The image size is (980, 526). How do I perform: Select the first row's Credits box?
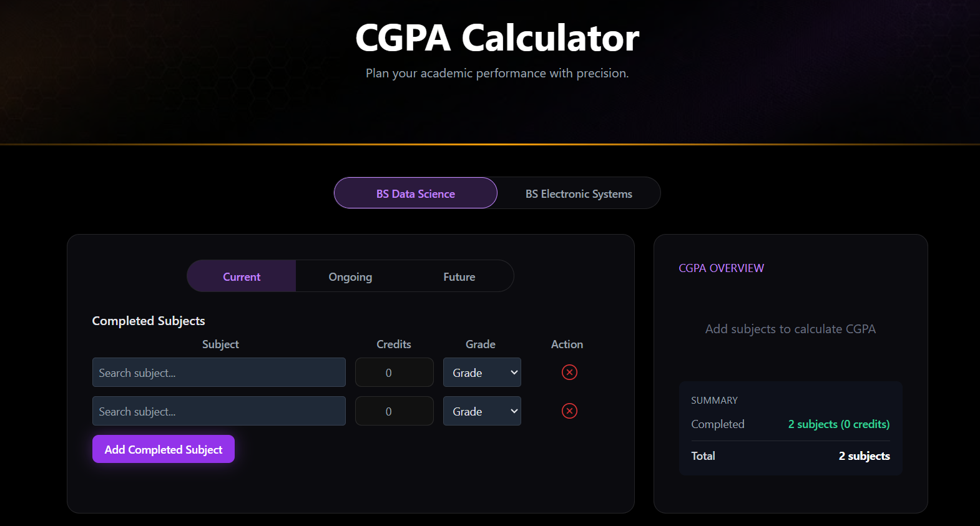click(x=394, y=373)
